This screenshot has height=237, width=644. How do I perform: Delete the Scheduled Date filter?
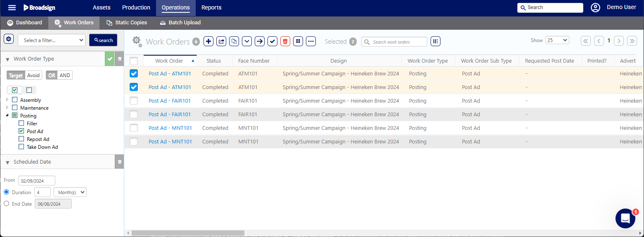coord(120,162)
